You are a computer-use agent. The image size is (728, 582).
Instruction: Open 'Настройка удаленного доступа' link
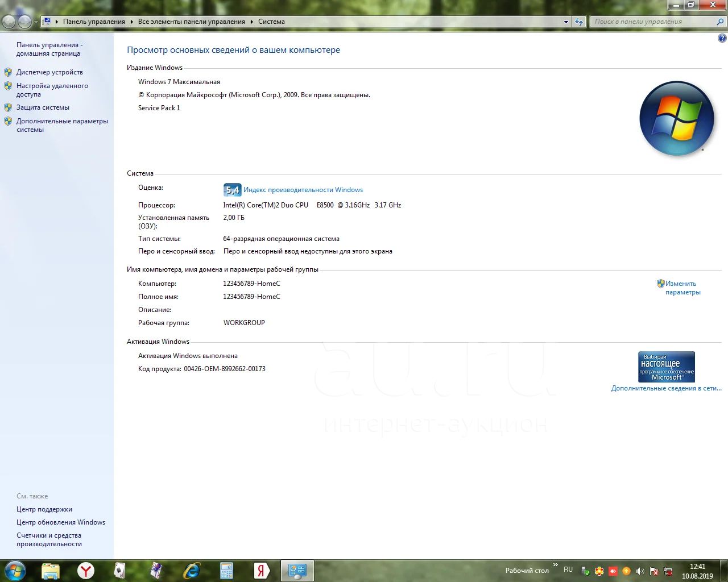click(52, 90)
